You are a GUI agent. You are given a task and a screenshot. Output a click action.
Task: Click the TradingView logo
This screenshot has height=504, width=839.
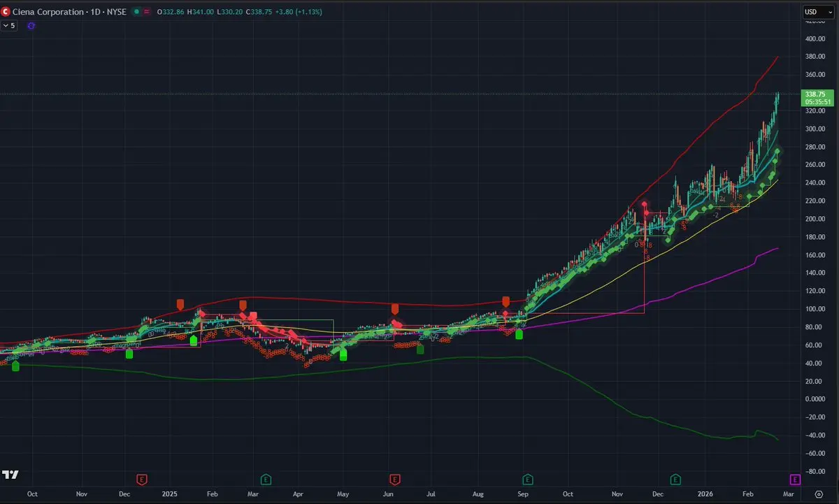[10, 475]
